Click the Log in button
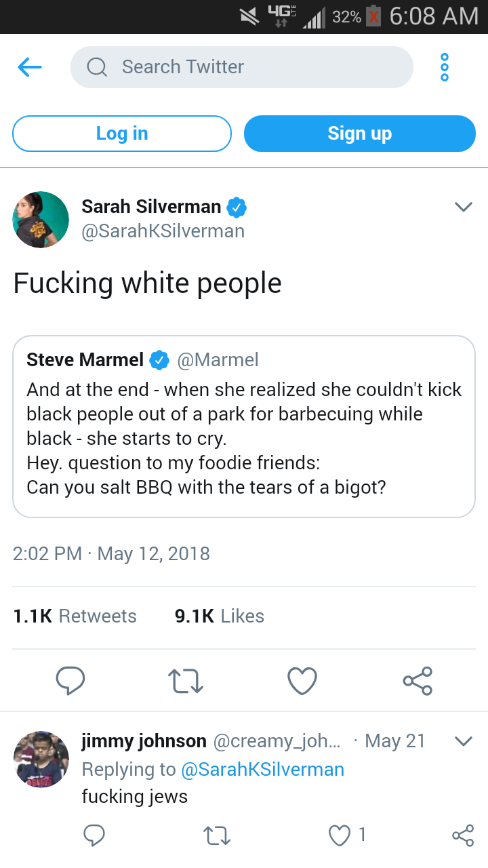Image resolution: width=488 pixels, height=868 pixels. 122,134
